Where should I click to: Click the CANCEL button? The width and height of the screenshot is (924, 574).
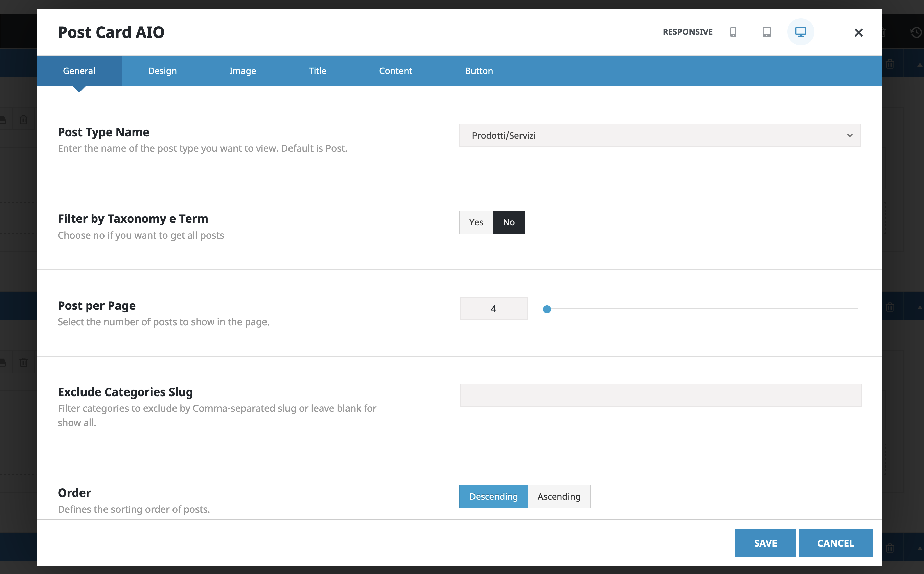point(836,543)
